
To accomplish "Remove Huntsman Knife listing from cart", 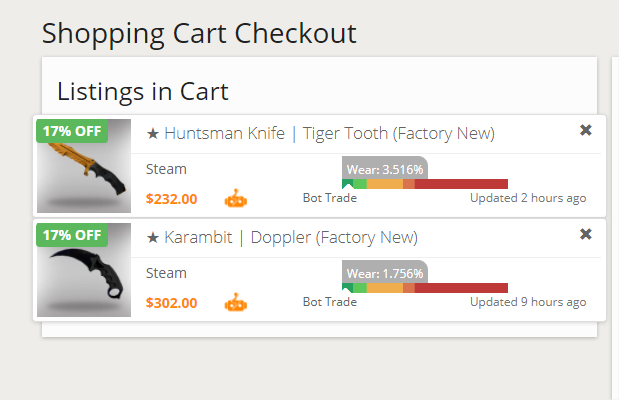I will point(586,130).
